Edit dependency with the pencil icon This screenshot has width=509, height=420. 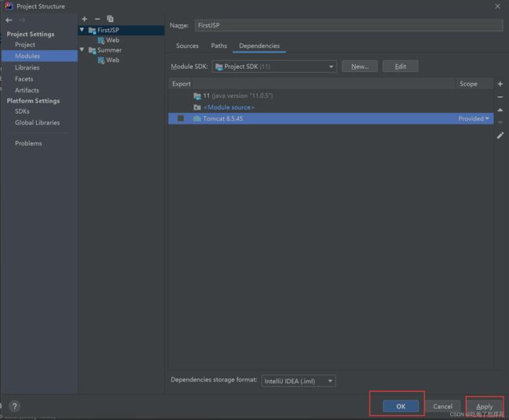coord(500,136)
